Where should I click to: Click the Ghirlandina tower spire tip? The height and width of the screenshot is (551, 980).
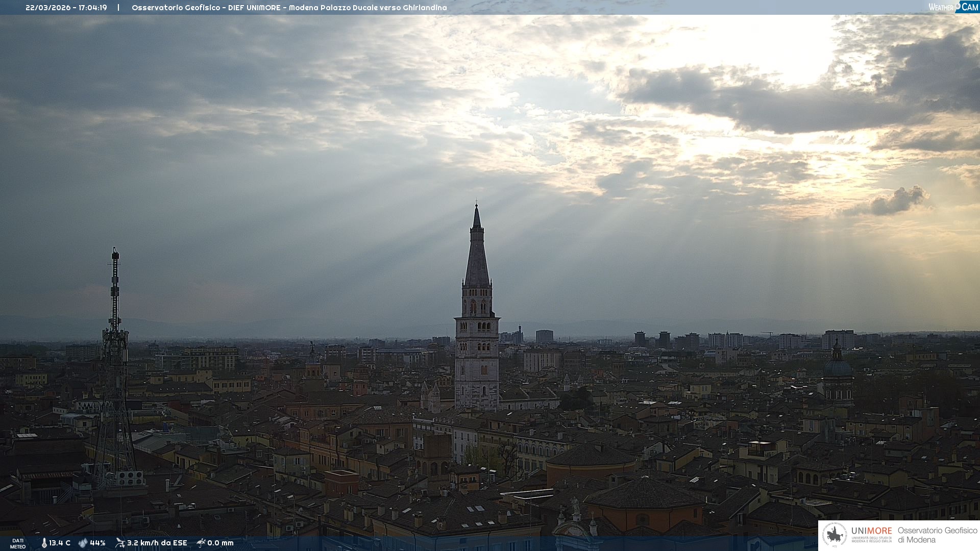(477, 206)
